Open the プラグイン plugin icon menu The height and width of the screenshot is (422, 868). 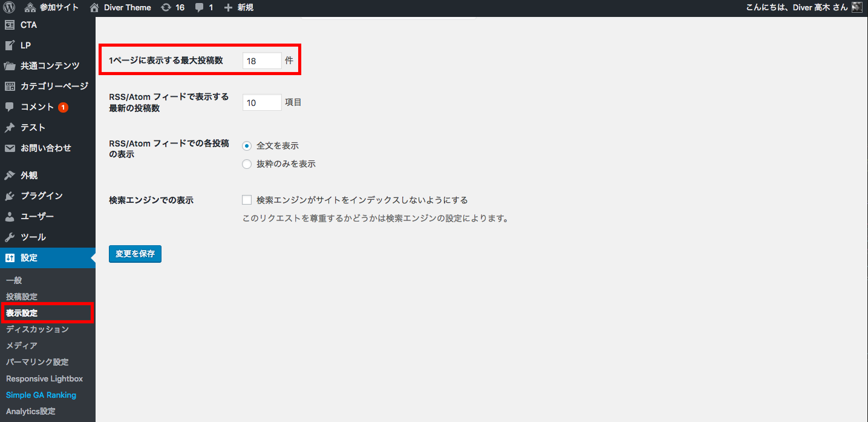pyautogui.click(x=10, y=196)
